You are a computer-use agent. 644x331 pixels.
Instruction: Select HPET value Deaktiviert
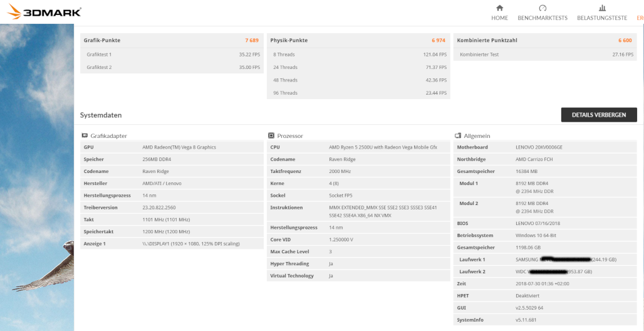point(527,296)
